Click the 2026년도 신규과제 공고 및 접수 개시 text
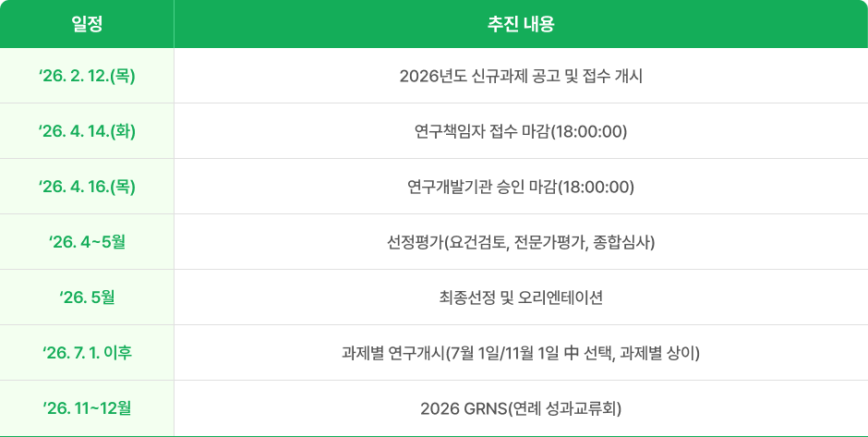This screenshot has width=868, height=437. point(521,76)
